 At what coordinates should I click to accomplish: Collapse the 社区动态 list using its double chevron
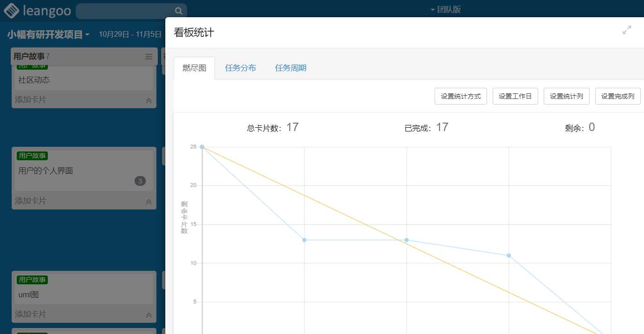pos(149,100)
